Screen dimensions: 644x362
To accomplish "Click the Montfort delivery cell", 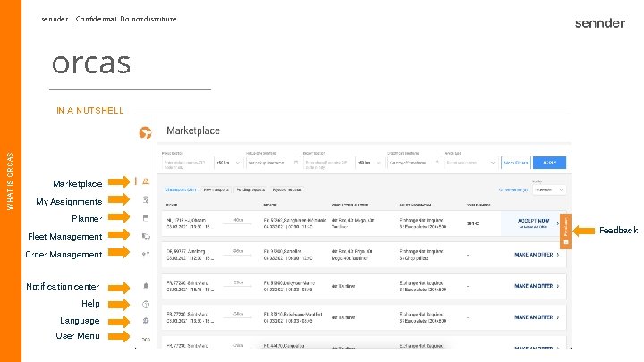I will pyautogui.click(x=292, y=317).
